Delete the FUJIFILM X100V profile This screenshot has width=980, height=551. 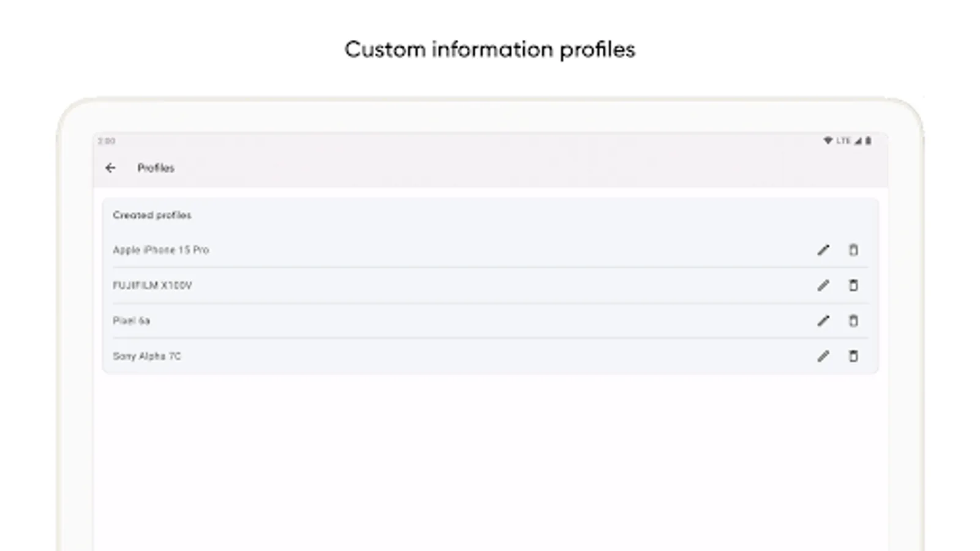(853, 285)
